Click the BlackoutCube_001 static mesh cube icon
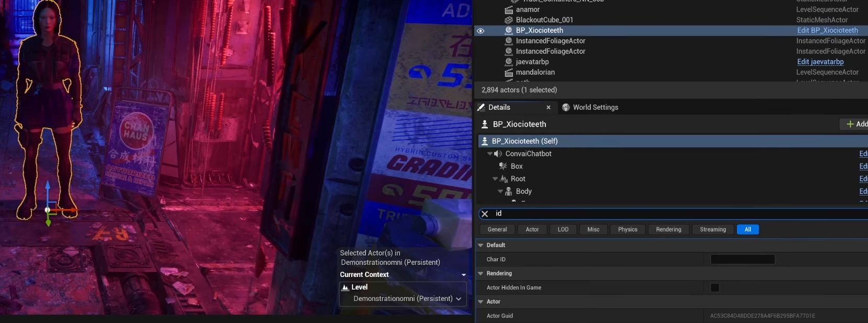Viewport: 868px width, 323px height. pos(508,20)
